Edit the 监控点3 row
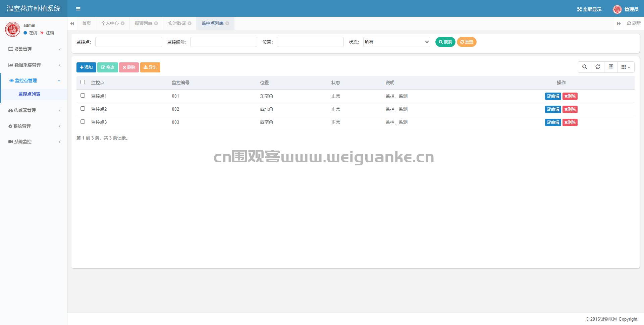The image size is (644, 325). click(553, 122)
